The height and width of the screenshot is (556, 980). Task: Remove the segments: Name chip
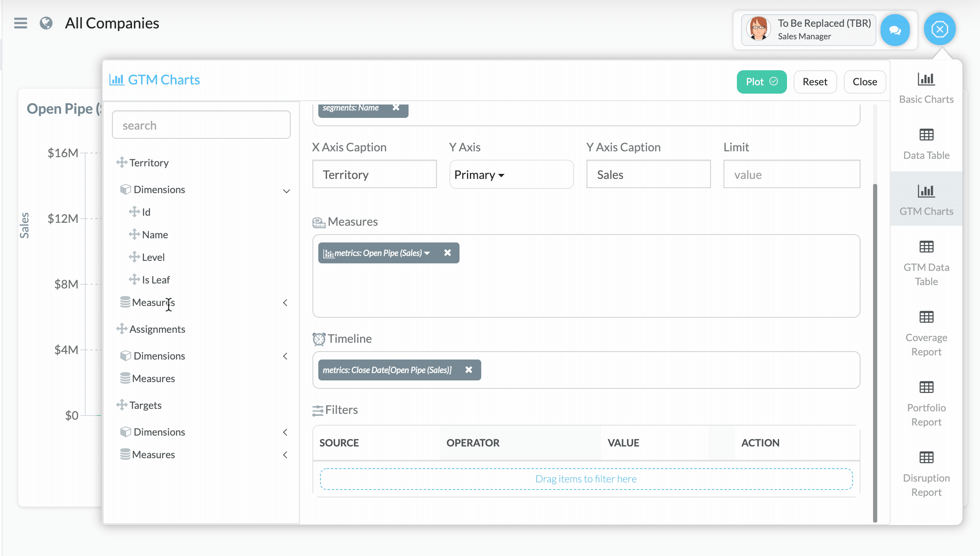(x=396, y=108)
